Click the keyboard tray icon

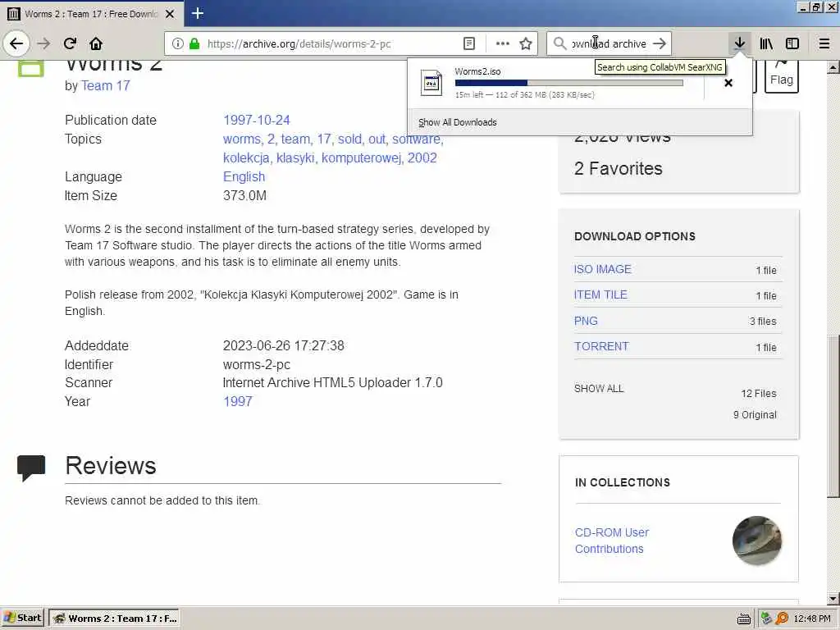tap(743, 619)
